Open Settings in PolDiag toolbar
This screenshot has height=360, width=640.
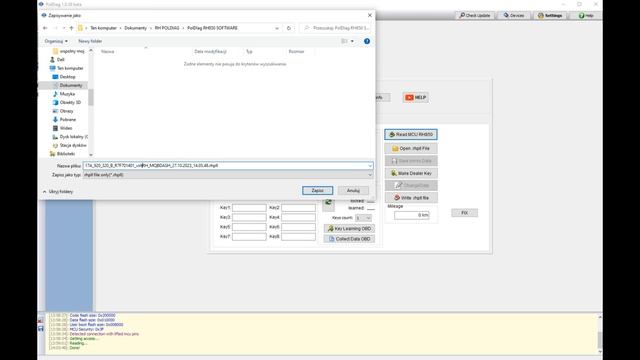pos(550,16)
